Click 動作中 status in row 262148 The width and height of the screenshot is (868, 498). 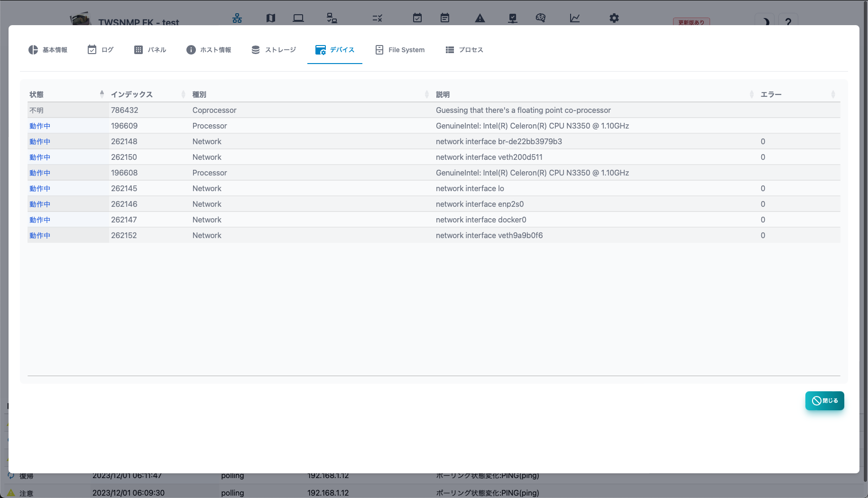[x=40, y=141]
